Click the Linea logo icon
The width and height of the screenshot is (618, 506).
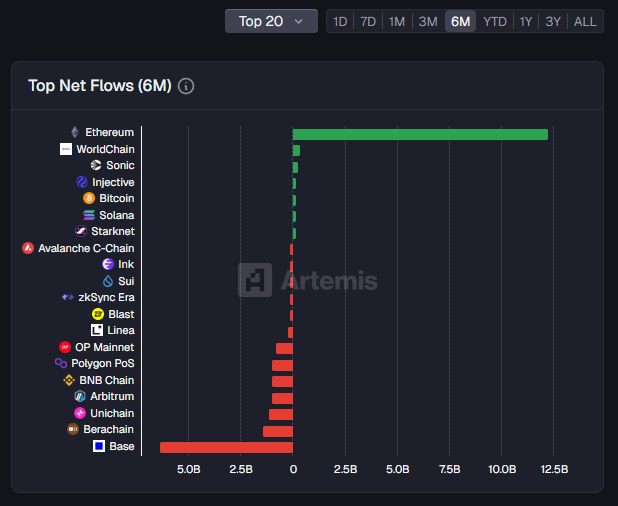pos(97,330)
